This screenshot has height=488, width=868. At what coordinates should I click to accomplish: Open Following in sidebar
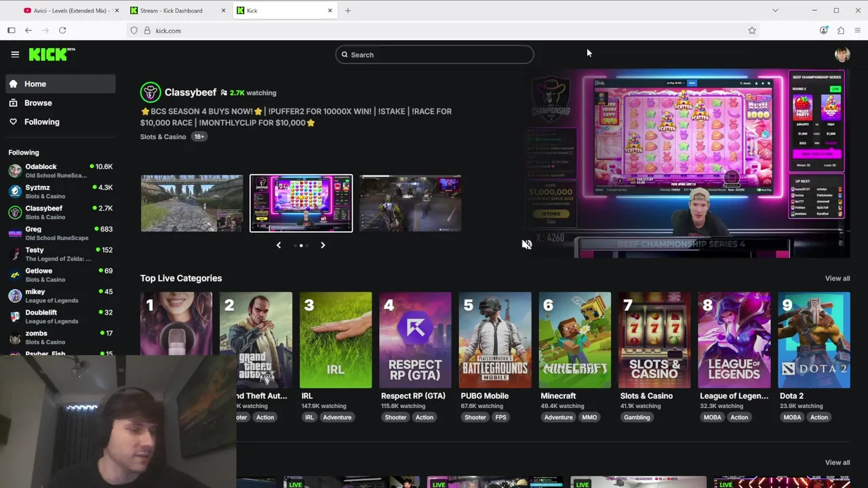[60, 122]
